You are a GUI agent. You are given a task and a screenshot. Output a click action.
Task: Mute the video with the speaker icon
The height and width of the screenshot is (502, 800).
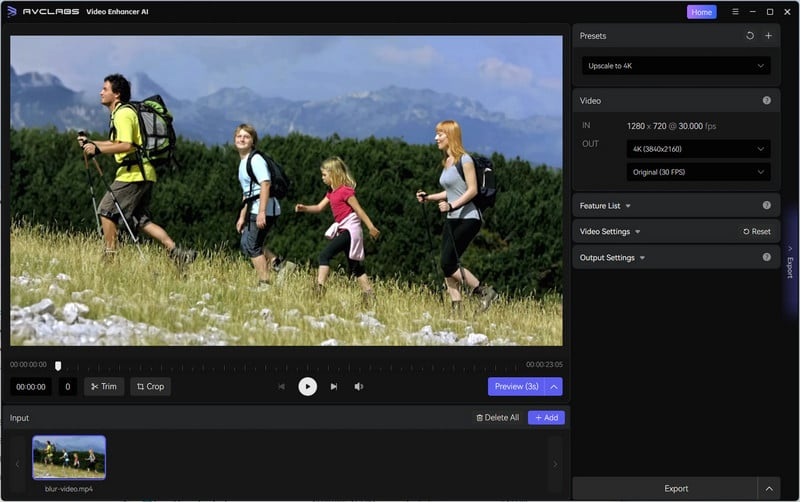coord(359,386)
